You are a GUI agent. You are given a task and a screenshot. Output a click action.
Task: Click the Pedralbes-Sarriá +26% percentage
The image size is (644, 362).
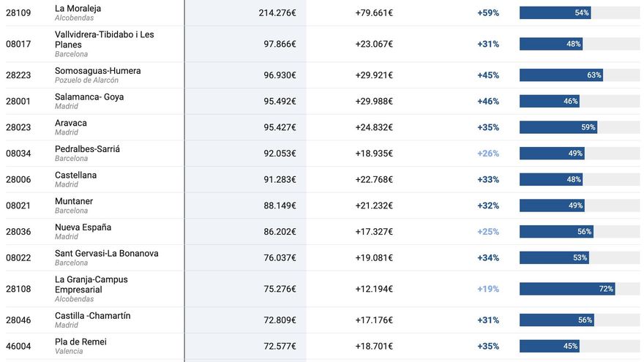click(x=487, y=154)
